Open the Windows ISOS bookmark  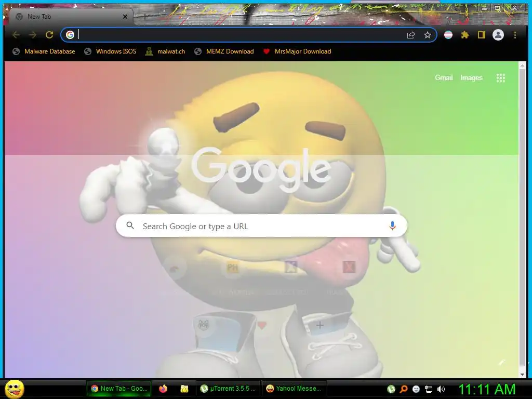point(110,51)
